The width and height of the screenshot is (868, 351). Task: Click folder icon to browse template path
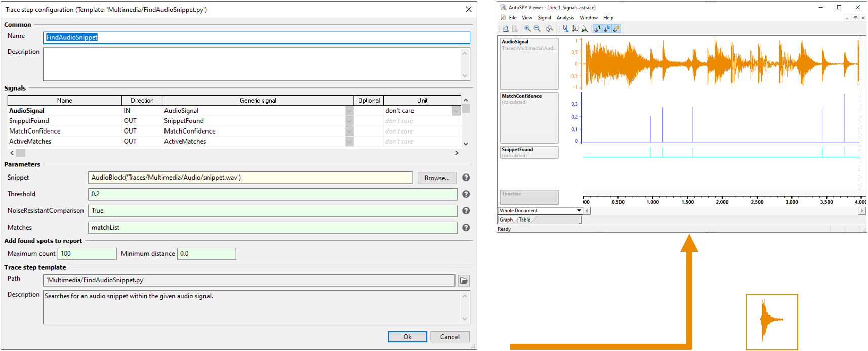pos(464,281)
